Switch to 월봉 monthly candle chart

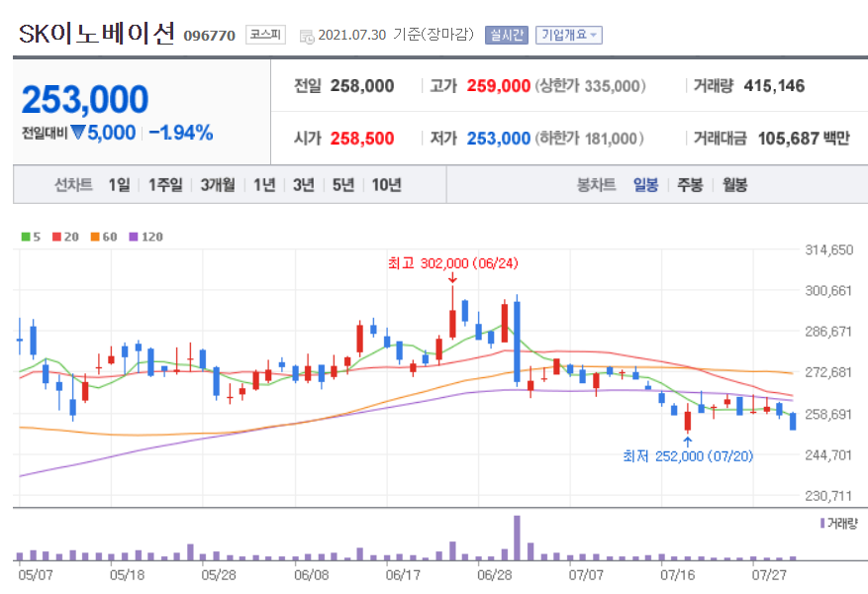click(735, 185)
